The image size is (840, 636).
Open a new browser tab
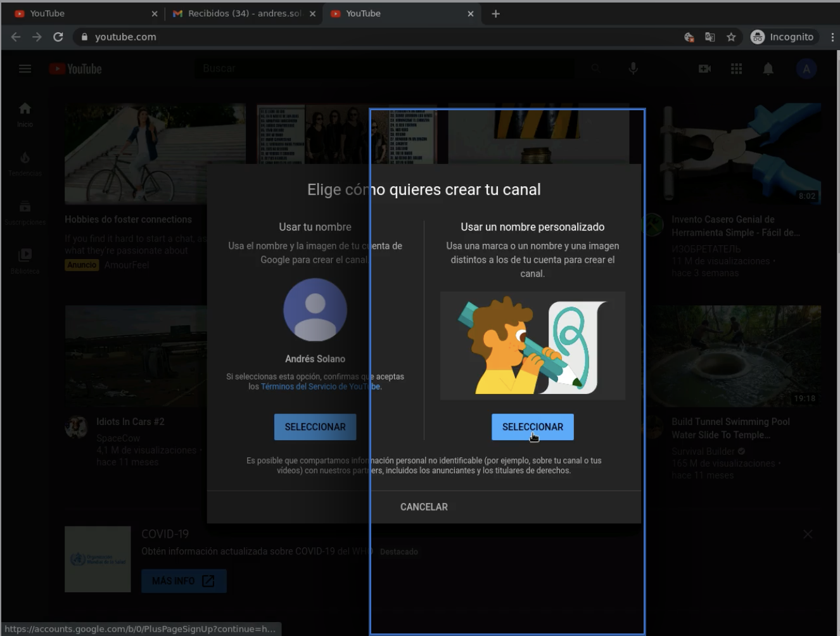coord(495,13)
